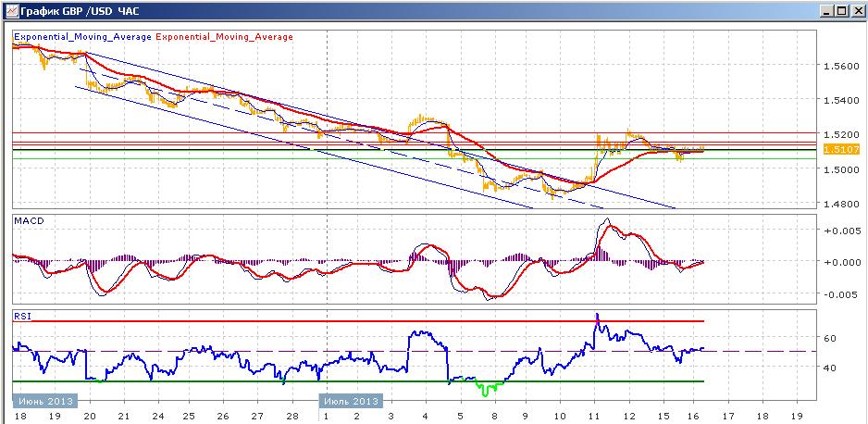Select the Июнь 2013 month marker
This screenshot has width=868, height=424.
point(44,401)
